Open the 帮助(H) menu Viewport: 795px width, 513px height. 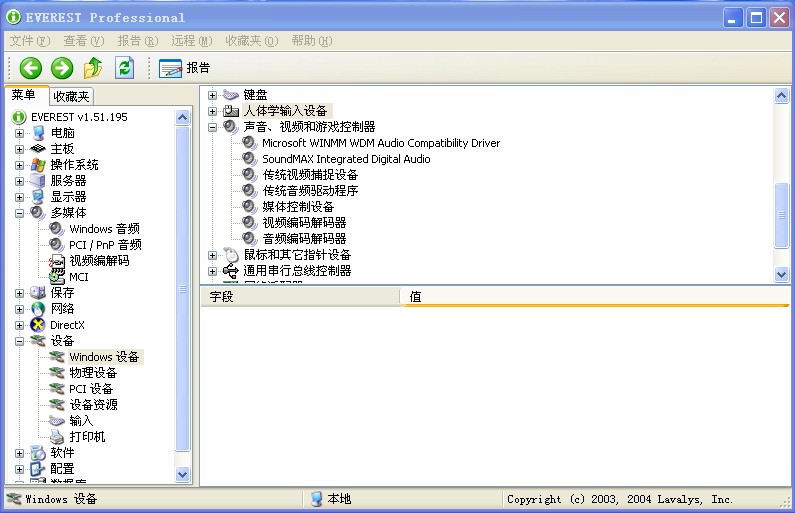point(312,41)
